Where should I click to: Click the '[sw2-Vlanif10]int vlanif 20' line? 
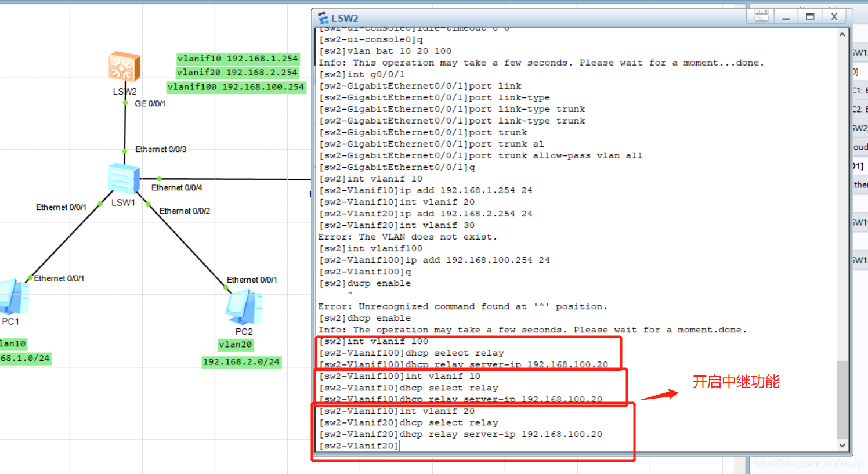click(x=396, y=411)
